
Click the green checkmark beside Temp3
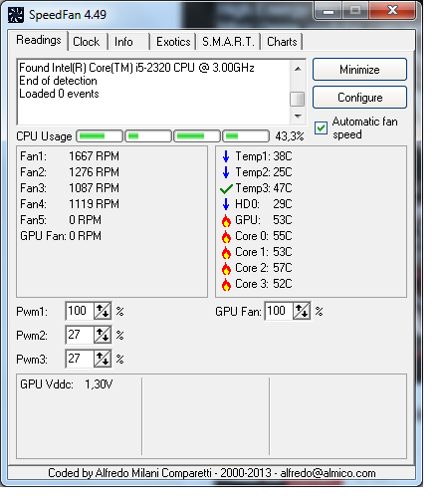coord(226,188)
